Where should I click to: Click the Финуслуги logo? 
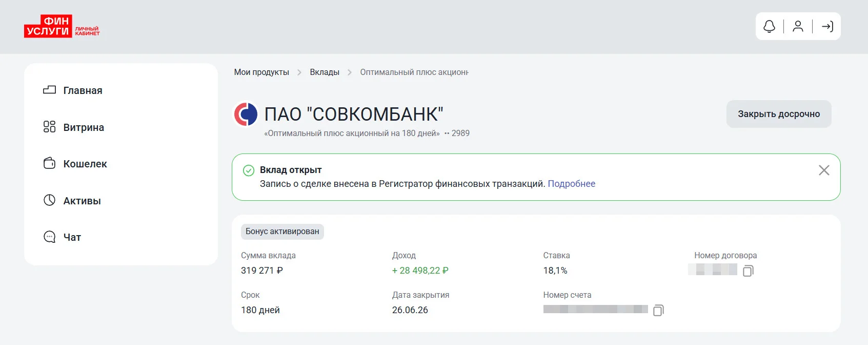pyautogui.click(x=62, y=26)
